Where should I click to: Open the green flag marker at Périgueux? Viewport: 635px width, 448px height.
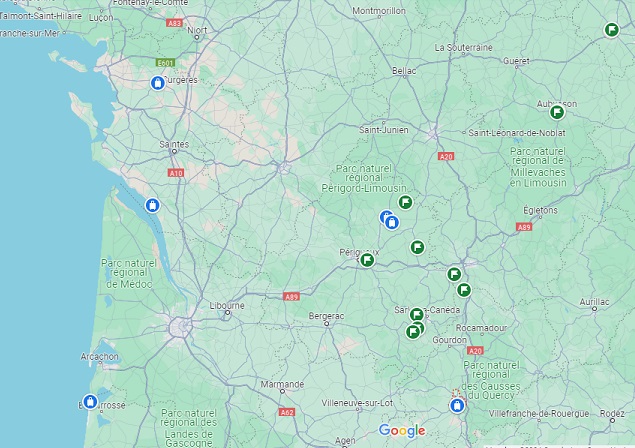click(367, 260)
